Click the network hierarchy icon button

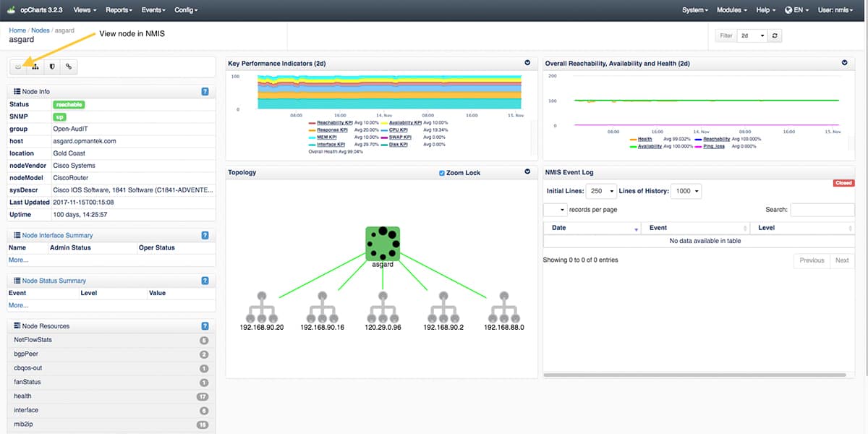pos(35,67)
